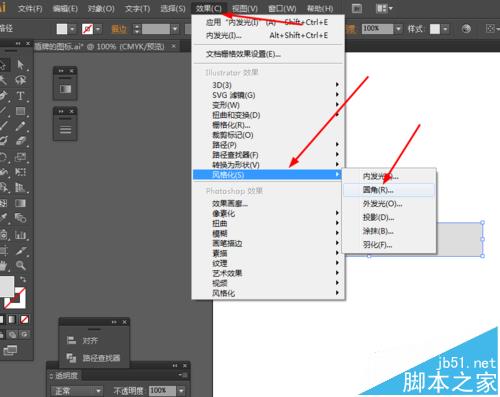This screenshot has height=397, width=500.
Task: Click the control bar stroke none swatch
Action: tap(87, 29)
